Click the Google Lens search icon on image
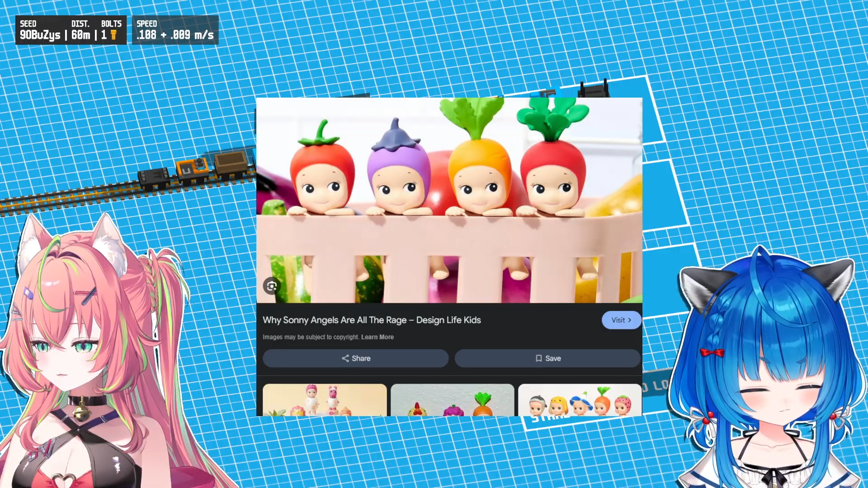This screenshot has height=488, width=868. (x=272, y=286)
